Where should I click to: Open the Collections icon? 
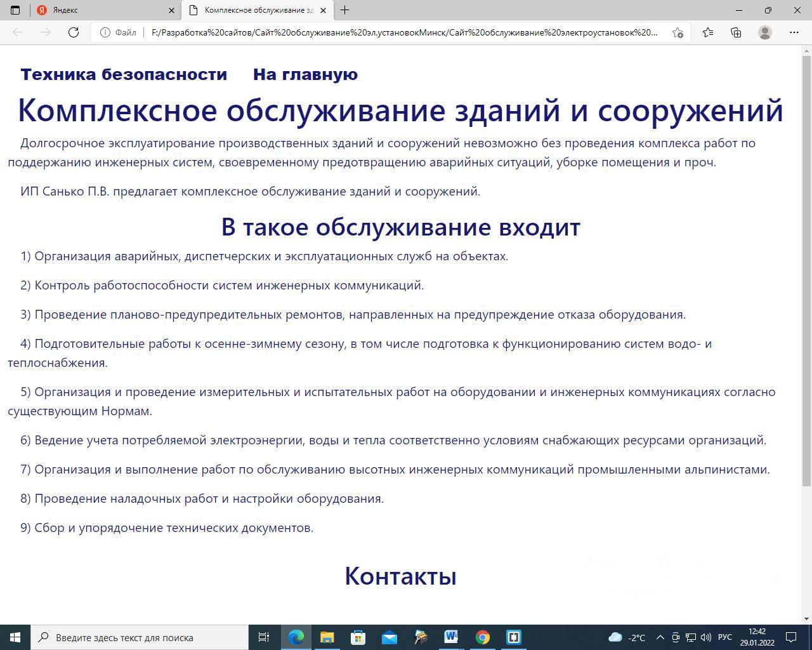(x=736, y=32)
